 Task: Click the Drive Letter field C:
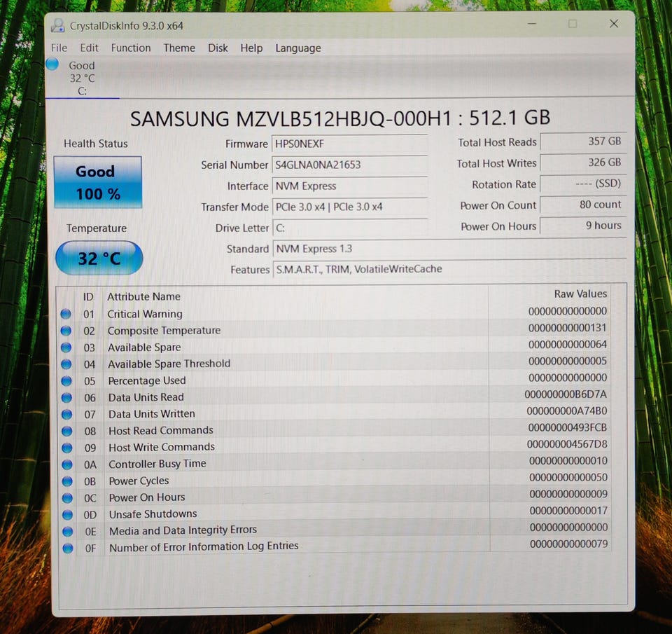350,228
